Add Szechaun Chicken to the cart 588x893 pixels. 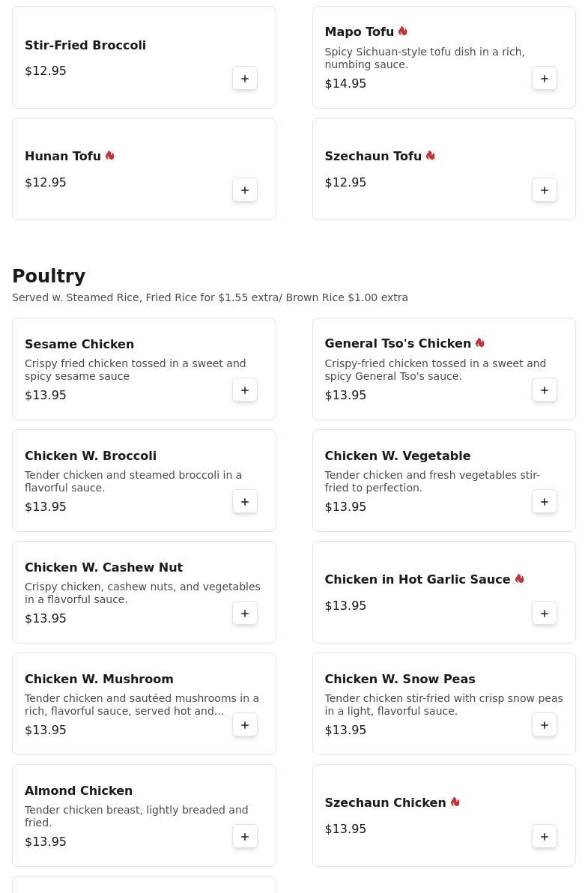pos(545,837)
